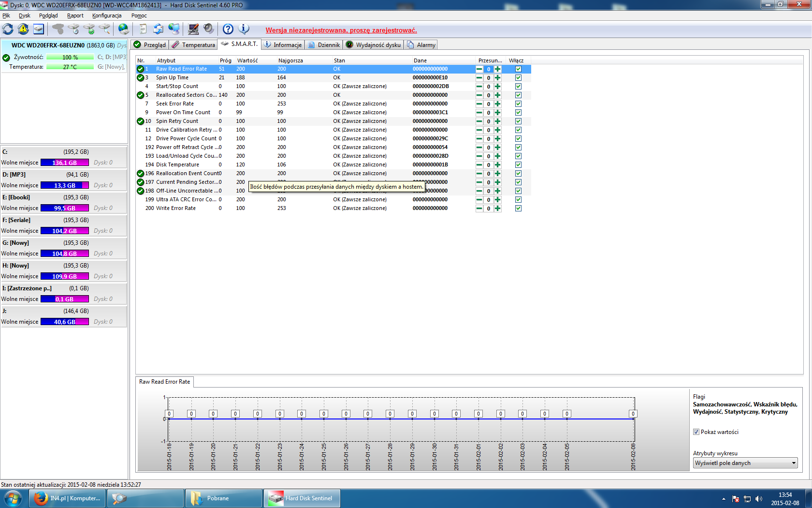Click plus offset in Disk Temperature row

point(498,165)
